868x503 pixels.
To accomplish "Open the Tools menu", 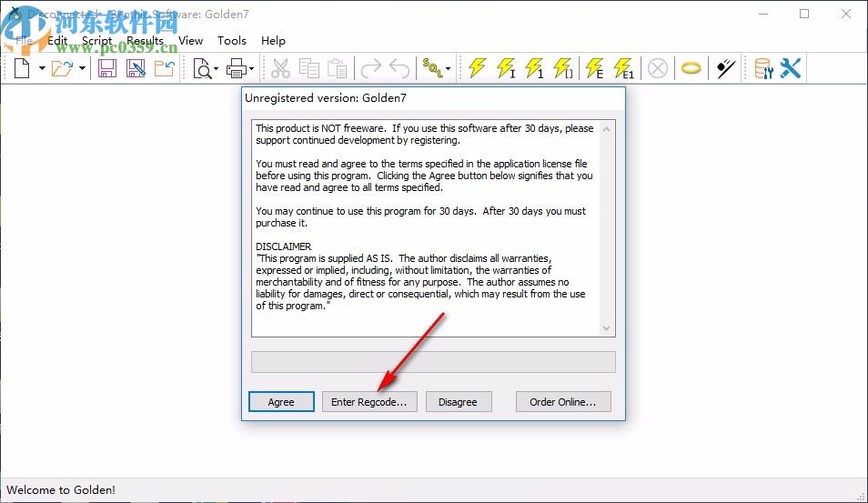I will [x=231, y=40].
